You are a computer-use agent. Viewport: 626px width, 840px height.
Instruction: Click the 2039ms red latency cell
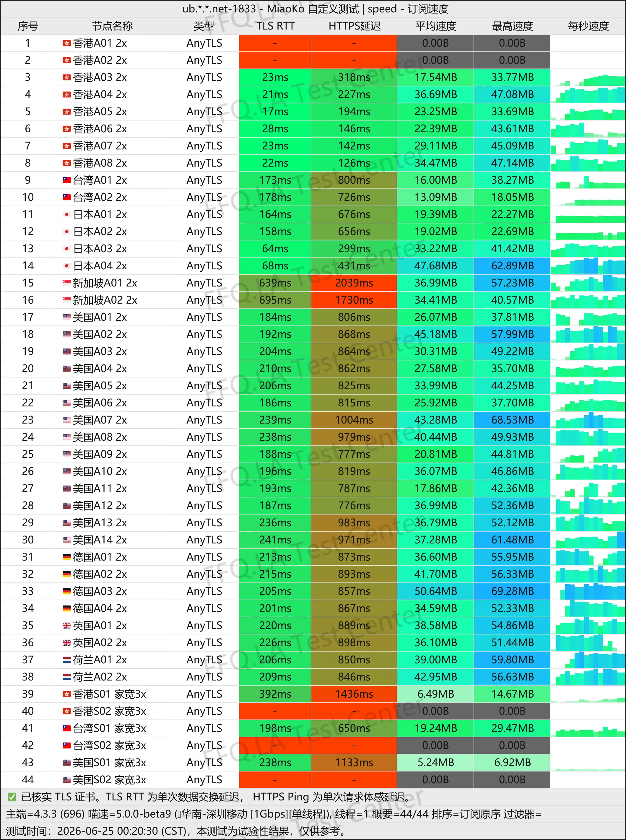(x=354, y=283)
